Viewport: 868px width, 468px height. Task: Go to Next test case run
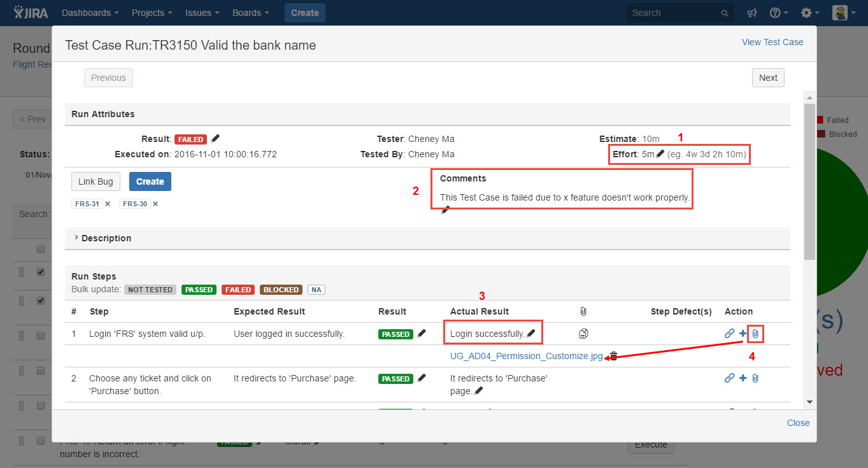point(768,78)
